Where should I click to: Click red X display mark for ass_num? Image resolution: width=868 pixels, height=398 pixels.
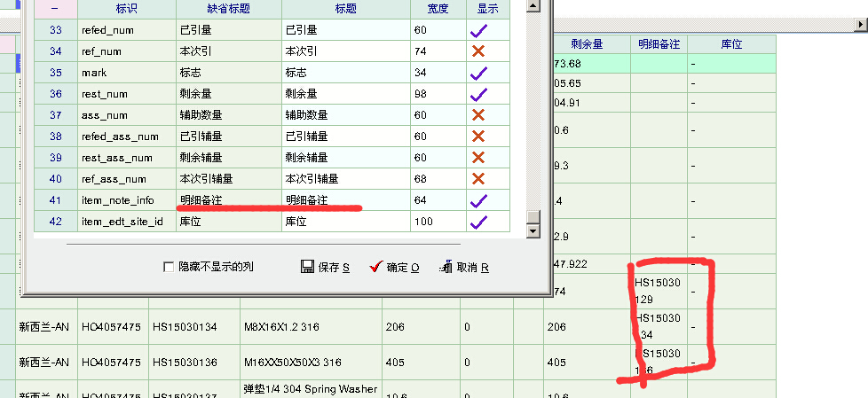click(479, 115)
